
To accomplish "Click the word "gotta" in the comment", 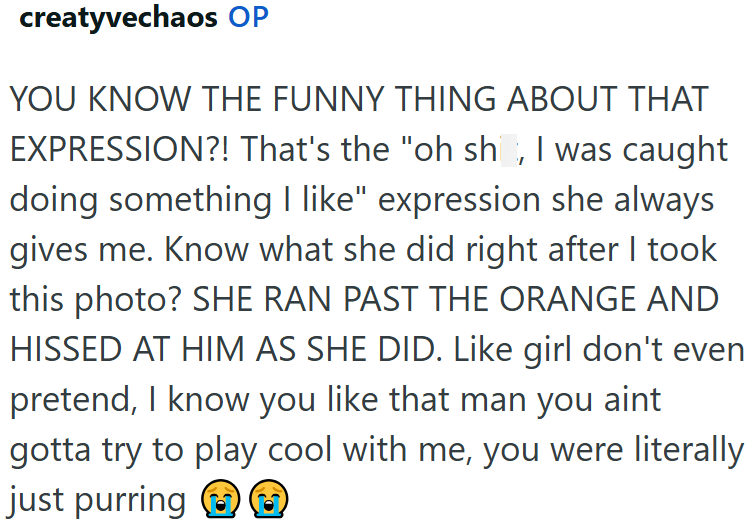I will coord(50,451).
